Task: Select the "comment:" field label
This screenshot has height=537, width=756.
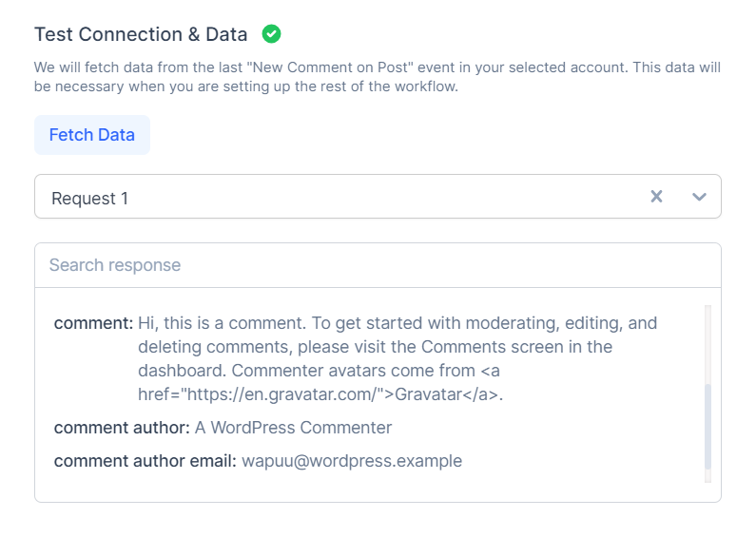Action: [x=93, y=323]
